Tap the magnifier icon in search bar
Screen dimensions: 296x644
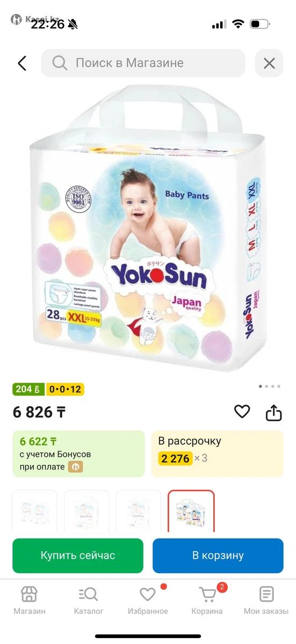coord(60,63)
